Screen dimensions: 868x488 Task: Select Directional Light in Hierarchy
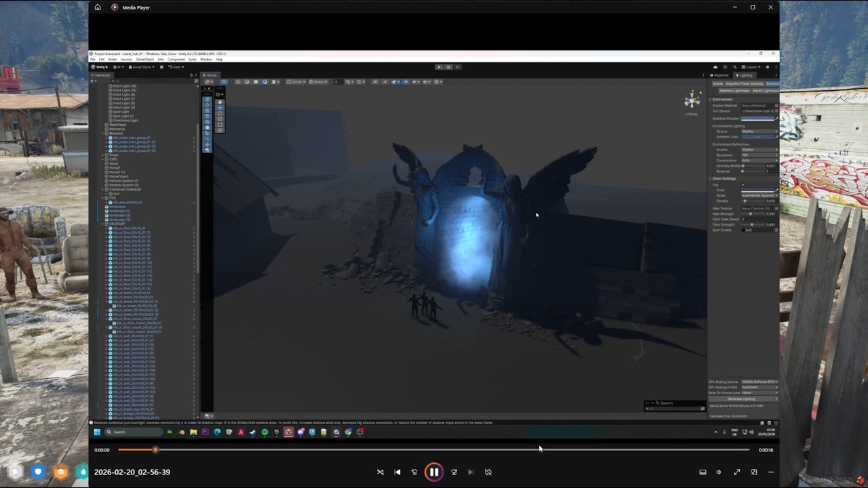(125, 121)
